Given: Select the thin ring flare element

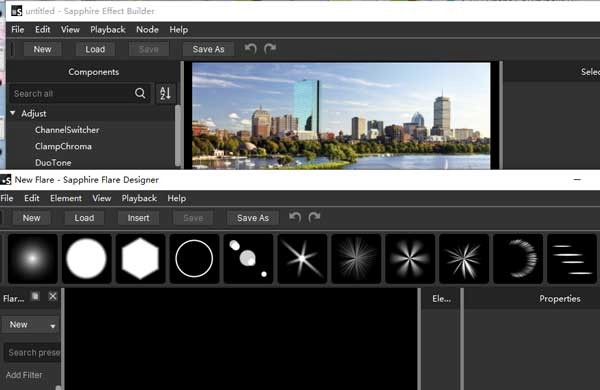Looking at the screenshot, I should click(194, 259).
